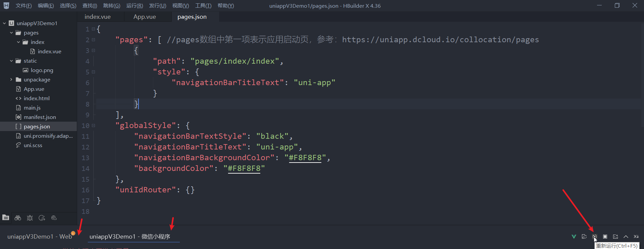Open the 编辑(E) menu
Screen dimensions: 644x249
coord(46,6)
